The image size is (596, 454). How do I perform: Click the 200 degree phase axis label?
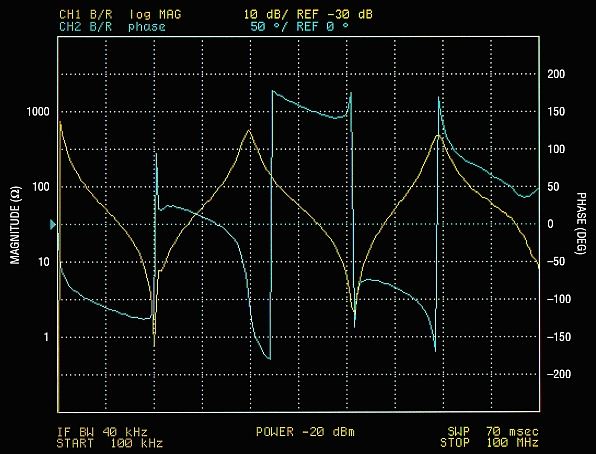pyautogui.click(x=556, y=74)
